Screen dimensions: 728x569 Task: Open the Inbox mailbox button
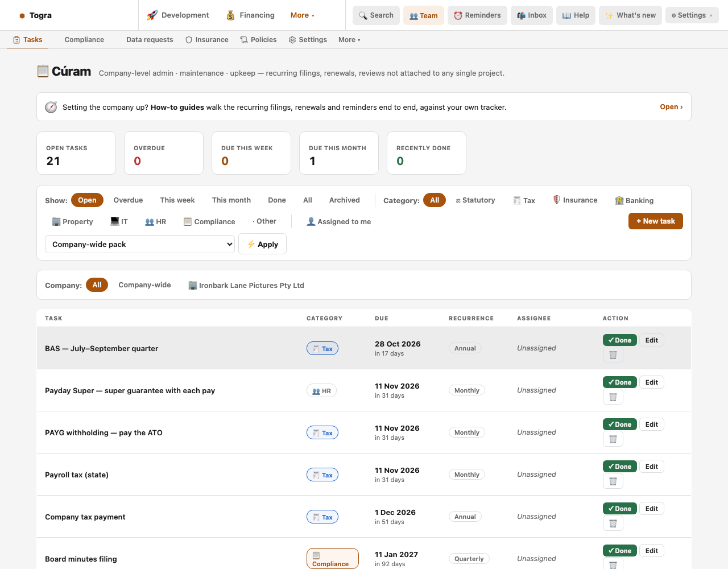532,15
